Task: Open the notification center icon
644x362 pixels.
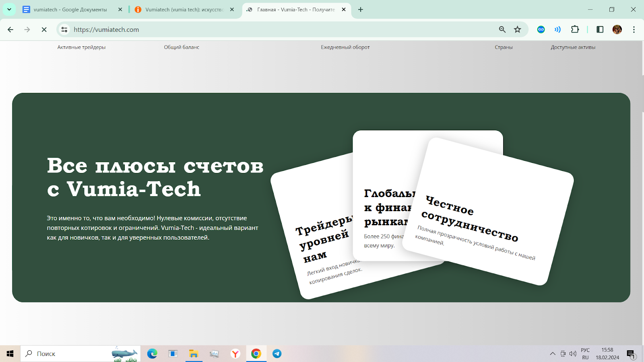Action: click(631, 354)
